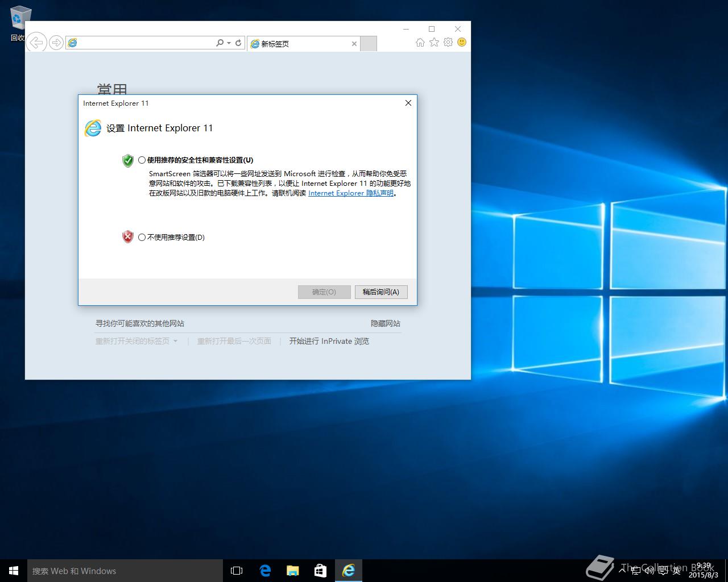Open the Internet Explorer 隐私声明 link
This screenshot has width=728, height=582.
(351, 193)
